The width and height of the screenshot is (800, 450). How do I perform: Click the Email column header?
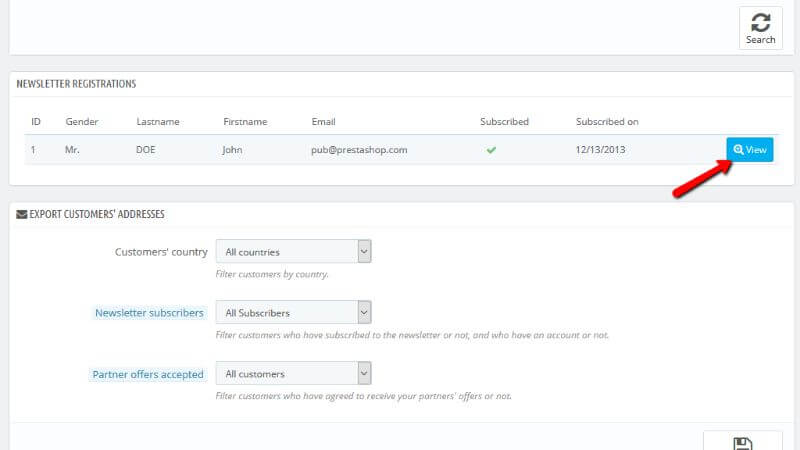pyautogui.click(x=323, y=121)
